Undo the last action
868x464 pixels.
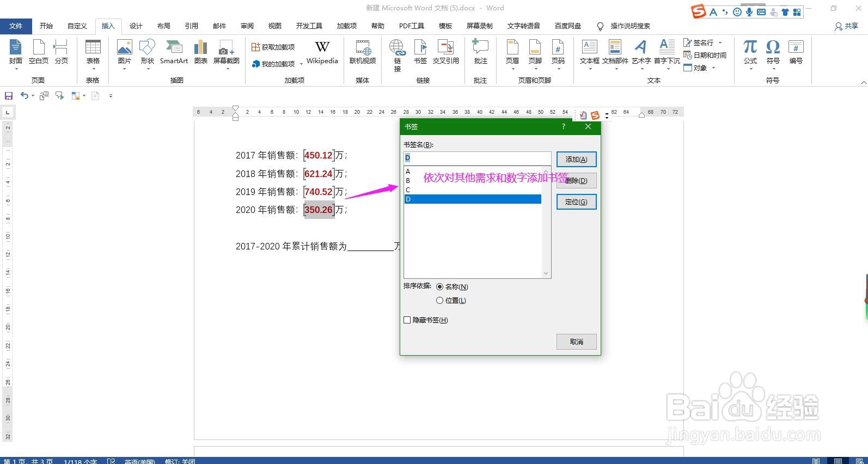point(24,96)
